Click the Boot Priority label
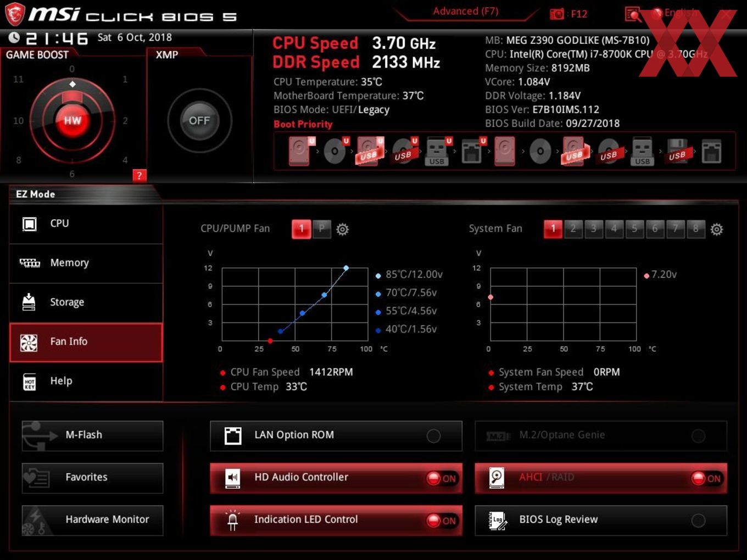The image size is (747, 560). click(x=303, y=125)
